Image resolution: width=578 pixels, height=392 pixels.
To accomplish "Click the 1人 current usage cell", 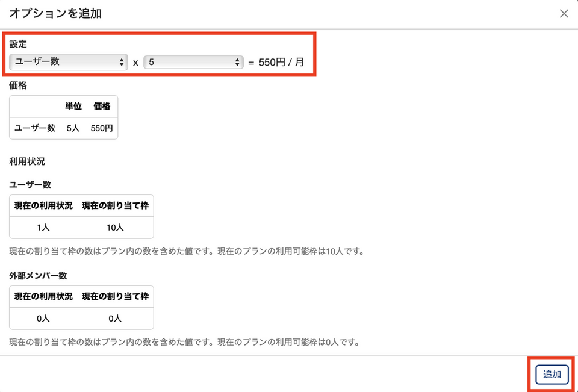I will tap(43, 228).
